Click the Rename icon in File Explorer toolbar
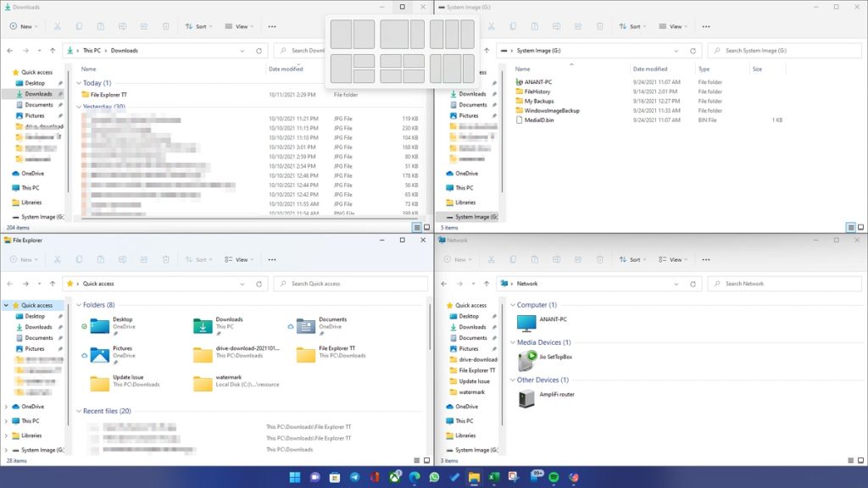This screenshot has height=488, width=868. 122,260
